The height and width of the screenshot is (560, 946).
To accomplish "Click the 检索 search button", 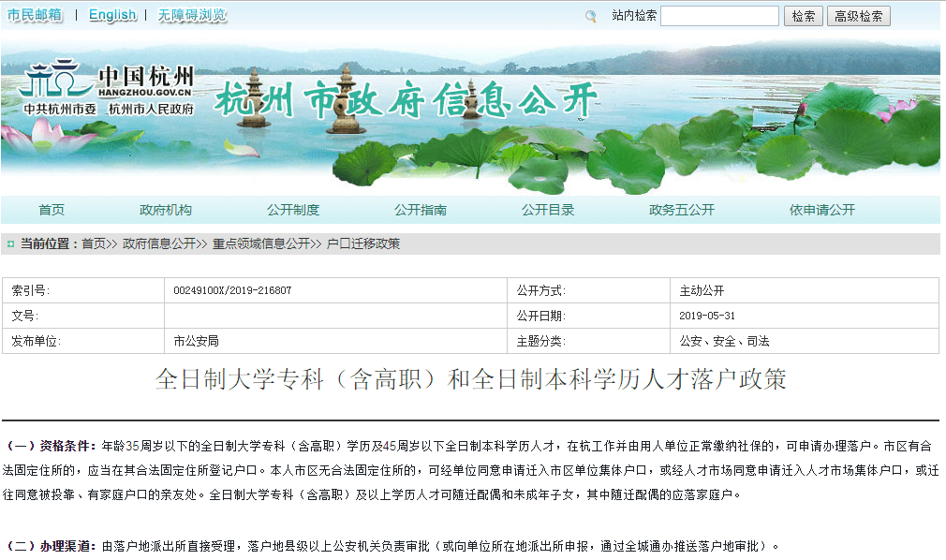I will point(804,16).
